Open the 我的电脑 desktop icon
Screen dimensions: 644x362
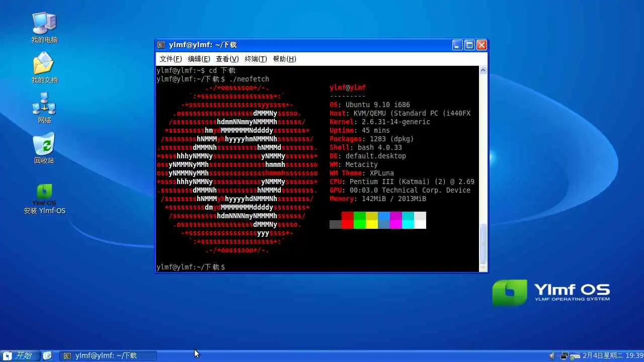44,27
